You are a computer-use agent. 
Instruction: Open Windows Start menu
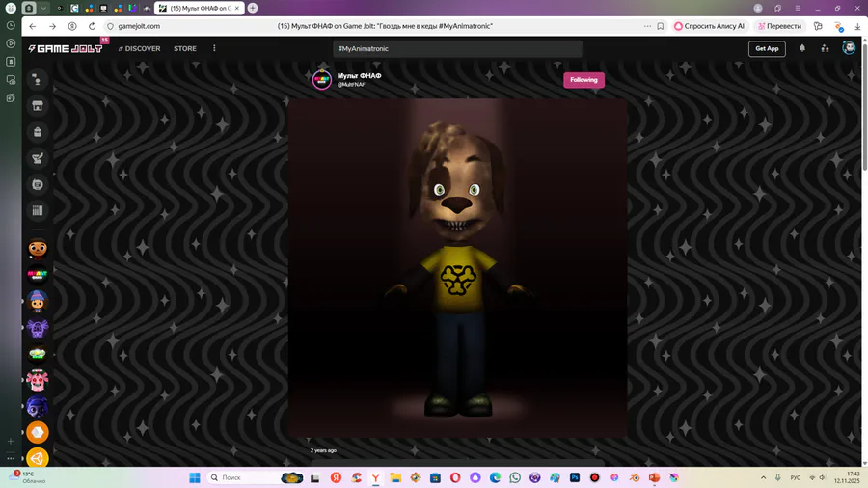click(x=194, y=477)
